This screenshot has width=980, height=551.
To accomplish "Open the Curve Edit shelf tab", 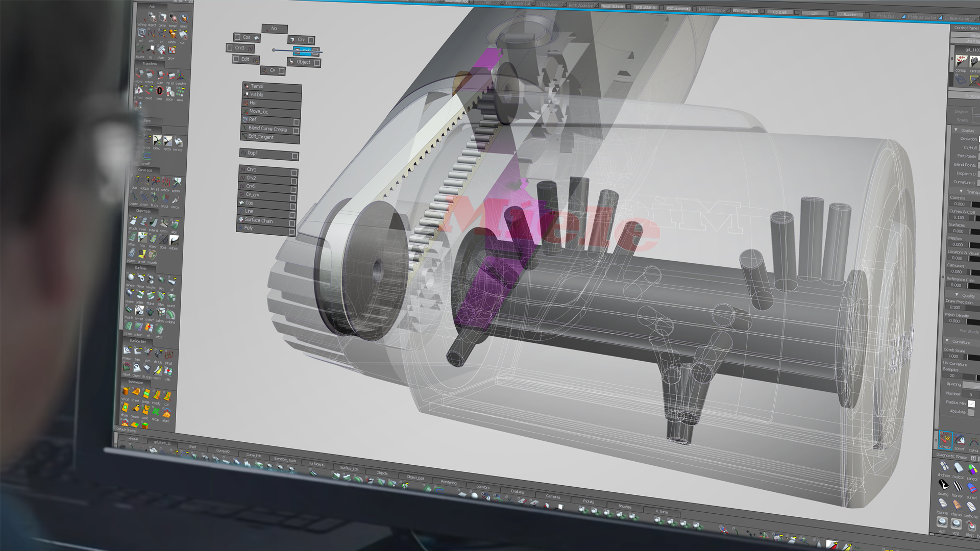I will (x=254, y=455).
